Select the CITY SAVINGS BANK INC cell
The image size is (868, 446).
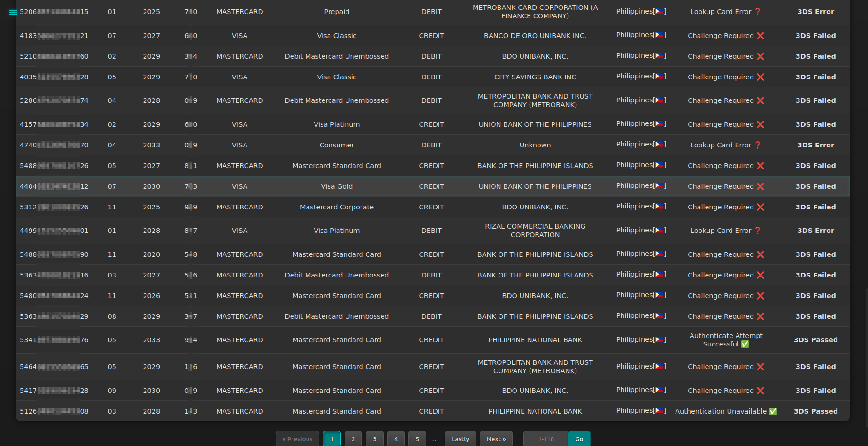(535, 77)
